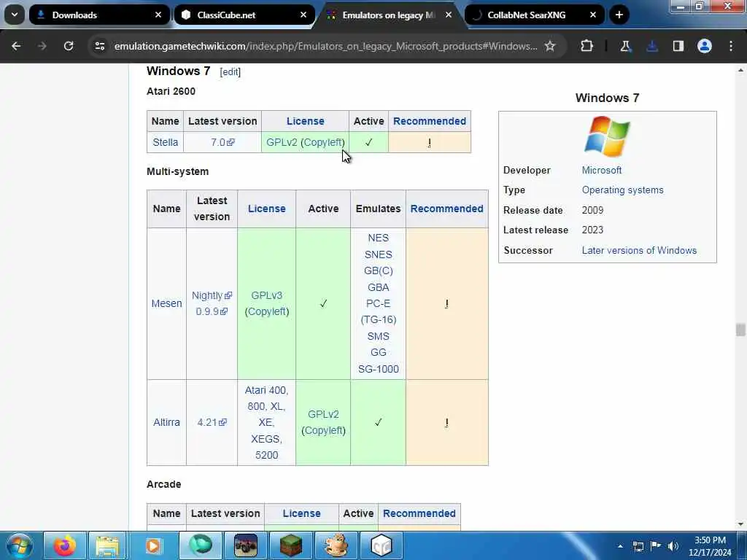Bookmark this page with the star icon

tap(550, 46)
